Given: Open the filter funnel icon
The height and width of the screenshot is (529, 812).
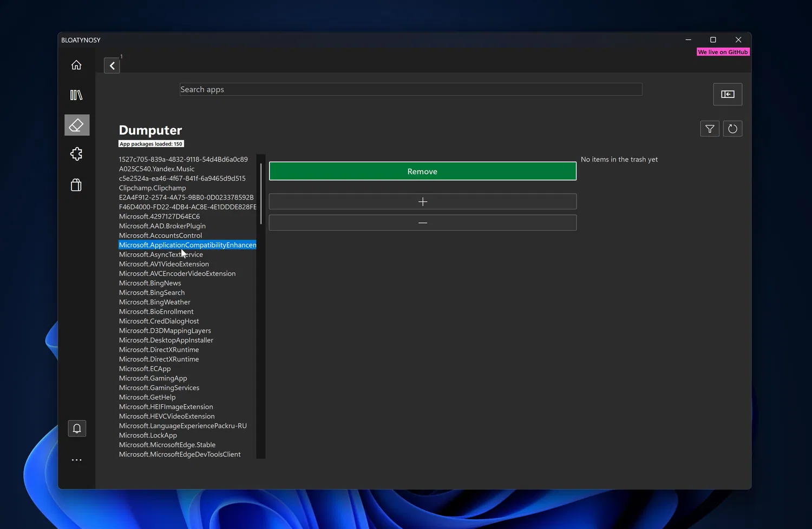Looking at the screenshot, I should pyautogui.click(x=710, y=129).
